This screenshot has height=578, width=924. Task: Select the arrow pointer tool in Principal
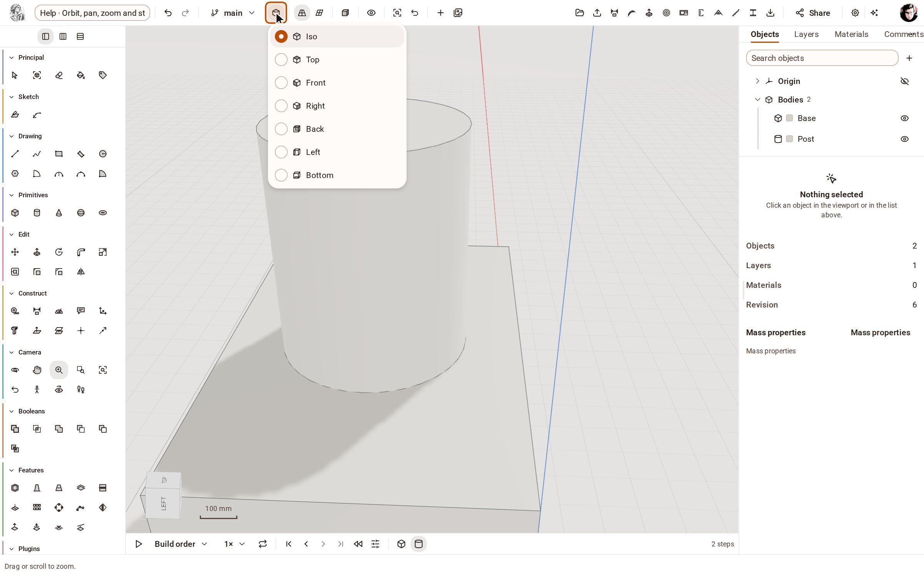(15, 75)
